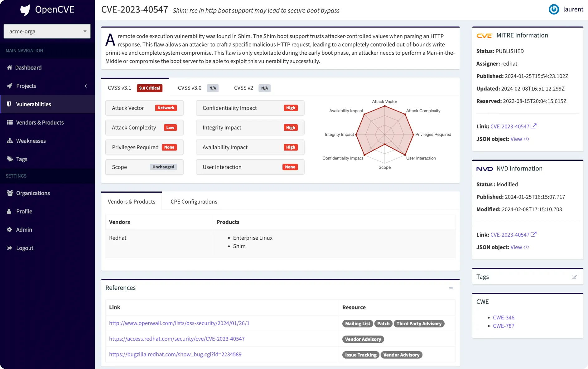Viewport: 588px width, 369px height.
Task: Click the Attack Complexity Low badge
Action: (x=170, y=128)
